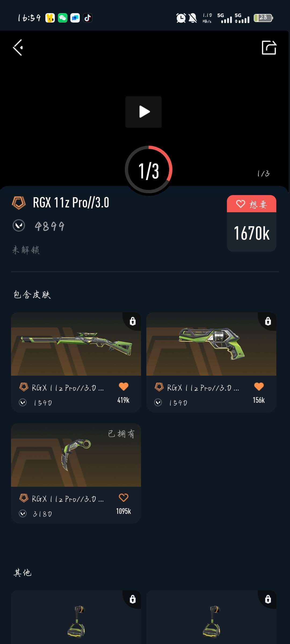Unlike the revolver skin heart
Viewport: 290px width, 644px height.
259,387
